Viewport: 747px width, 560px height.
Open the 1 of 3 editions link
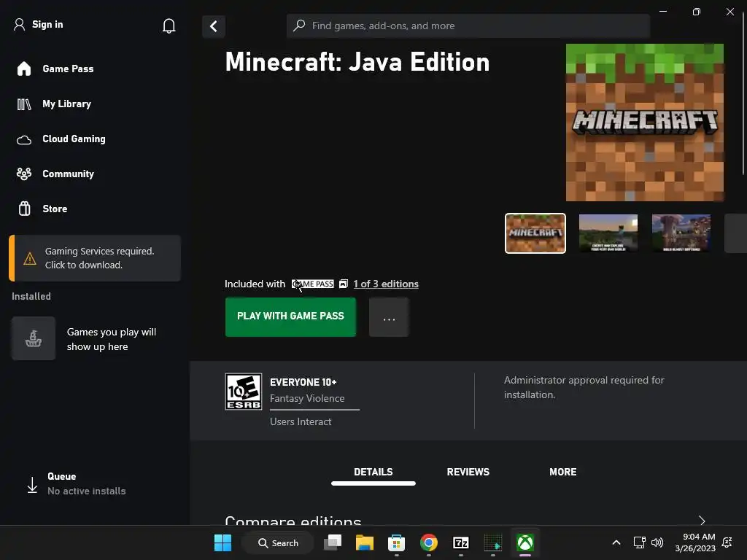386,284
